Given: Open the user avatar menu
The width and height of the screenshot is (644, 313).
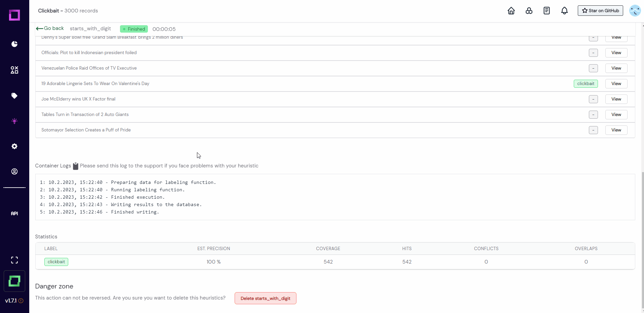Looking at the screenshot, I should (635, 11).
